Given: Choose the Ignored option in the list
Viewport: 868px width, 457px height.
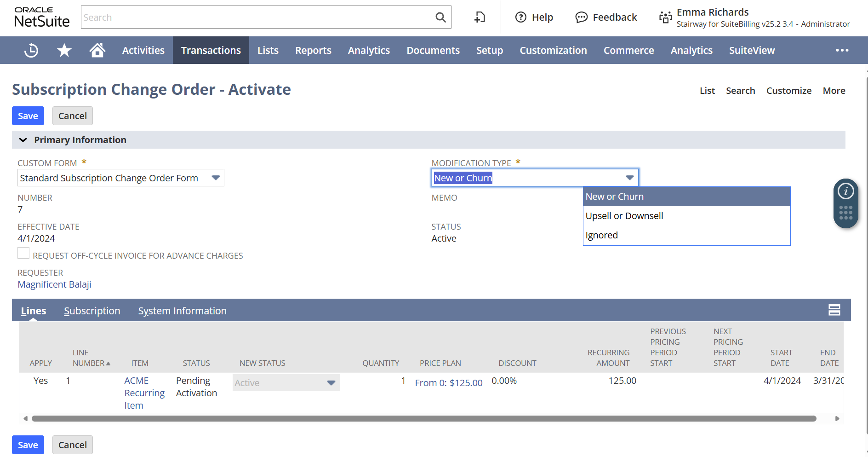Looking at the screenshot, I should tap(601, 235).
